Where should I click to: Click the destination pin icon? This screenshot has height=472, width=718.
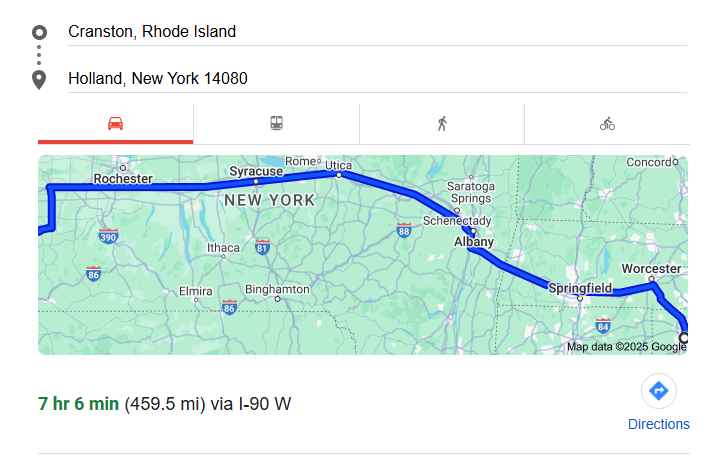click(x=40, y=79)
